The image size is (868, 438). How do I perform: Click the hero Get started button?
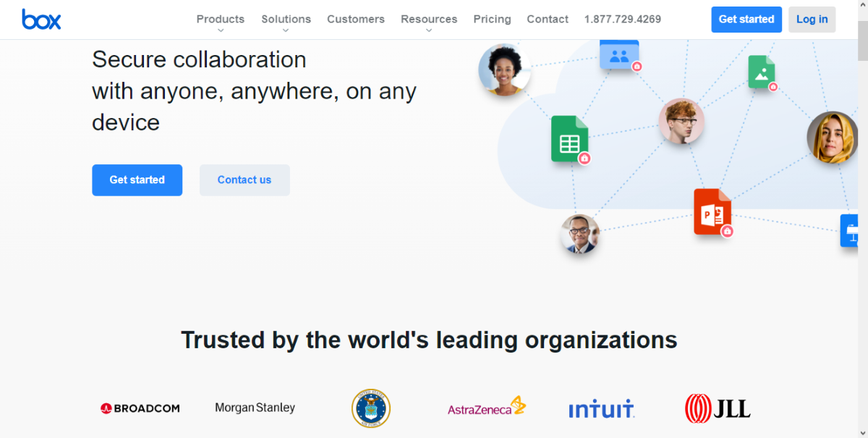coord(137,180)
